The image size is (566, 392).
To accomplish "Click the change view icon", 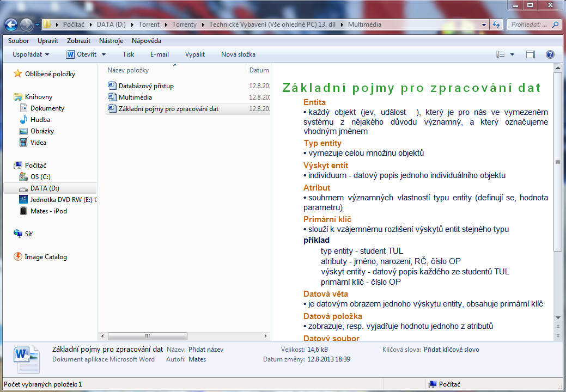I will coord(501,54).
